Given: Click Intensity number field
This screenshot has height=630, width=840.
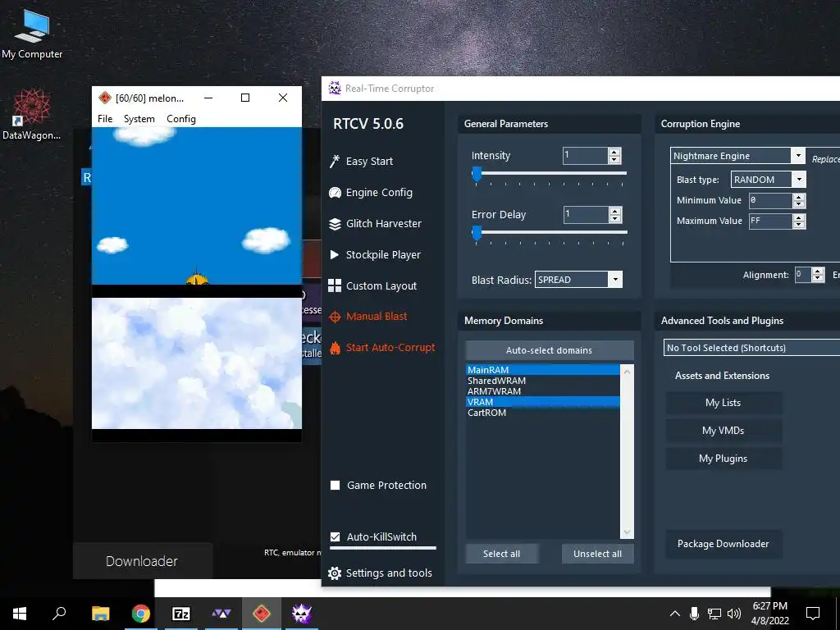Looking at the screenshot, I should tap(585, 156).
